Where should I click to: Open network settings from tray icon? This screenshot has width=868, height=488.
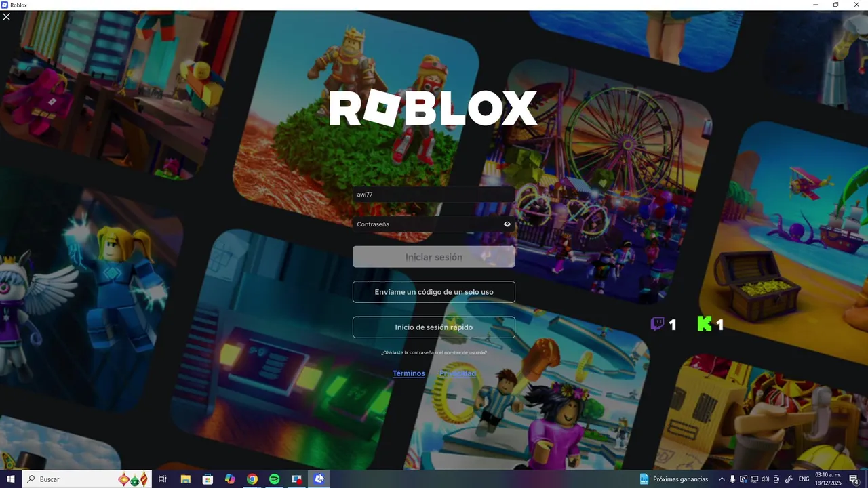(x=754, y=479)
